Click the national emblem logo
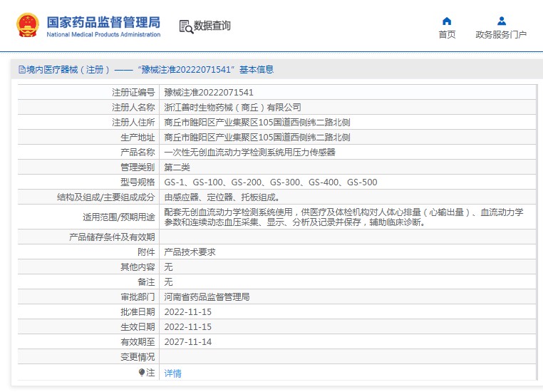 coord(28,25)
